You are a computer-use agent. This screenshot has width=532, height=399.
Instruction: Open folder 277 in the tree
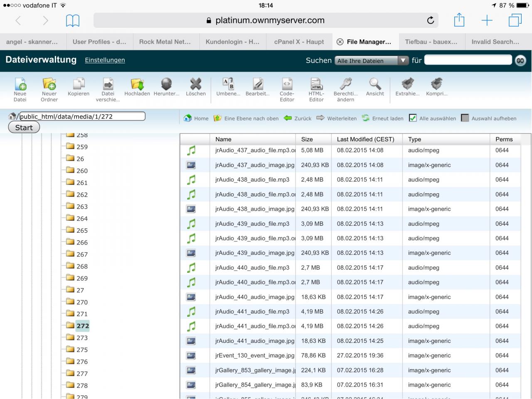coord(77,374)
